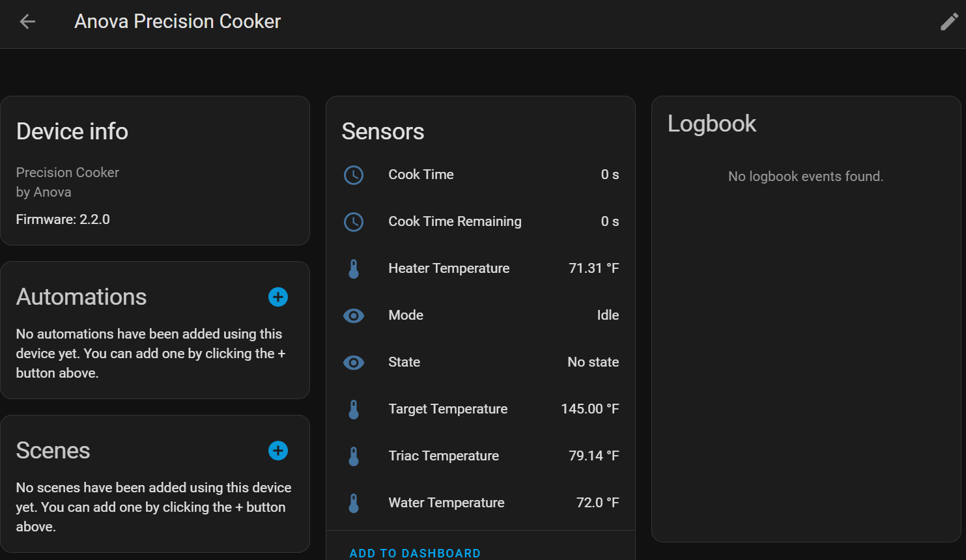Click the Triac Temperature thermometer icon

pyautogui.click(x=354, y=456)
